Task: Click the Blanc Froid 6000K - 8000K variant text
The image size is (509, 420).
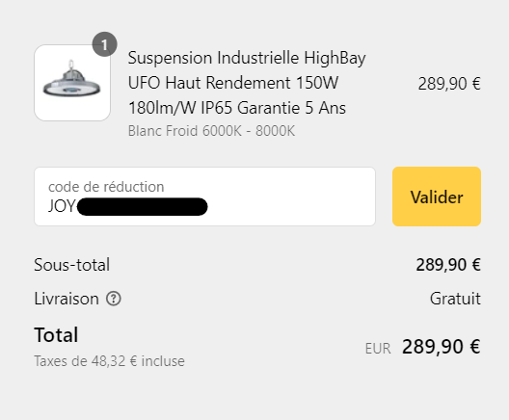Action: (x=211, y=131)
